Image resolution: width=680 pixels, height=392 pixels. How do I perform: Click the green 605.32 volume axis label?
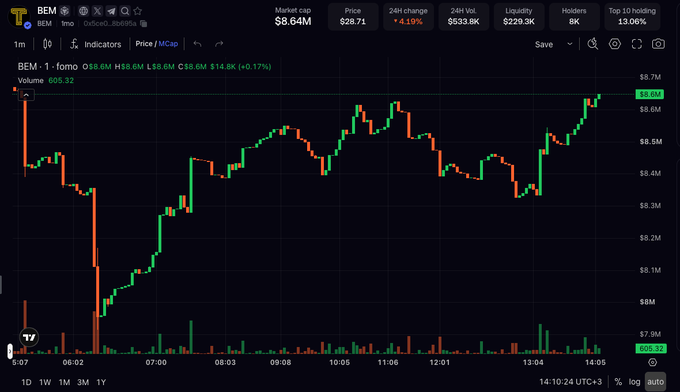tap(651, 349)
